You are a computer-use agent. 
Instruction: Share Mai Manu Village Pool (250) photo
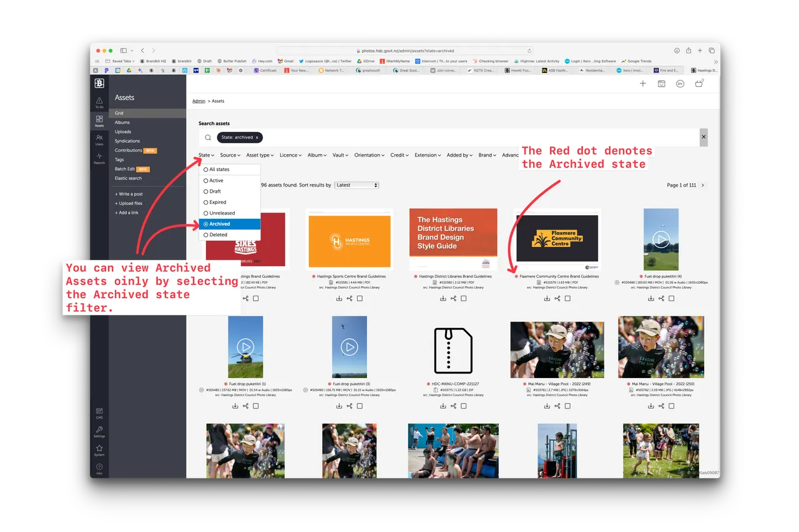(662, 406)
